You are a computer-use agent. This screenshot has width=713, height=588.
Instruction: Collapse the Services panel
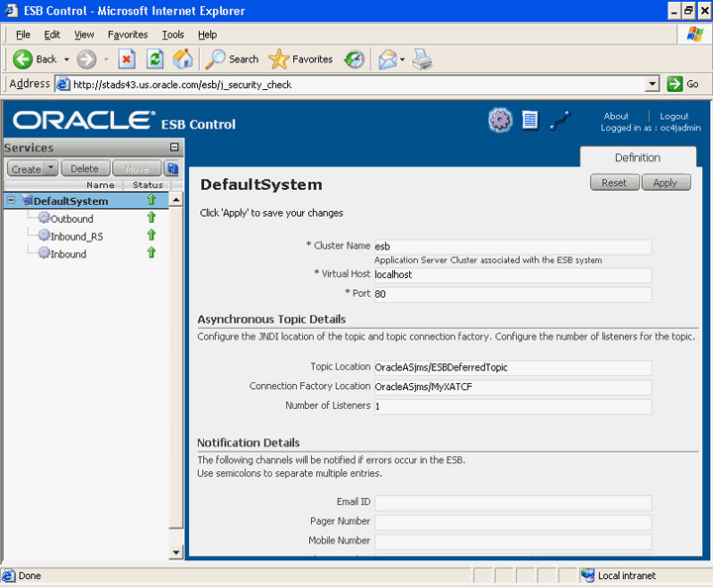coord(174,147)
